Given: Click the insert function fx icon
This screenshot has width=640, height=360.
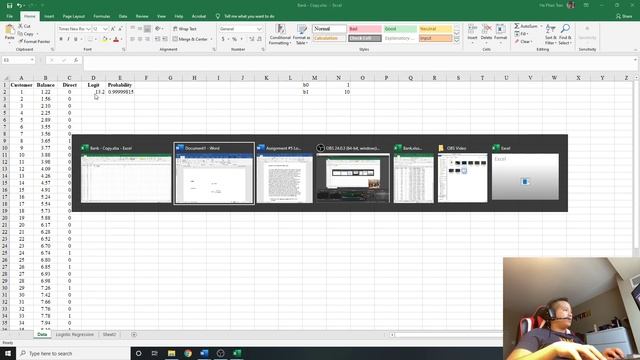Looking at the screenshot, I should tap(76, 60).
